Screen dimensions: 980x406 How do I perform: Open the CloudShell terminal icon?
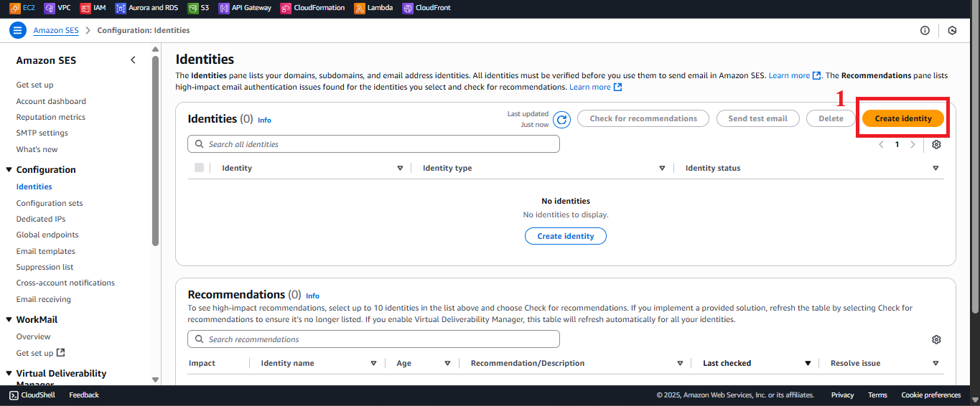tap(14, 395)
